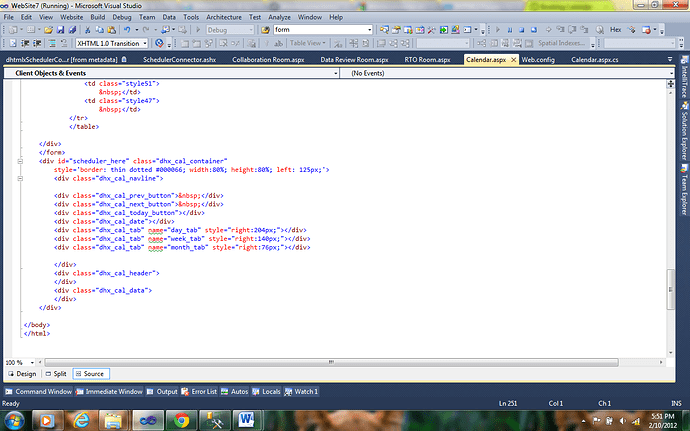Open the Tools menu
Viewport: 690px width, 431px height.
[191, 17]
